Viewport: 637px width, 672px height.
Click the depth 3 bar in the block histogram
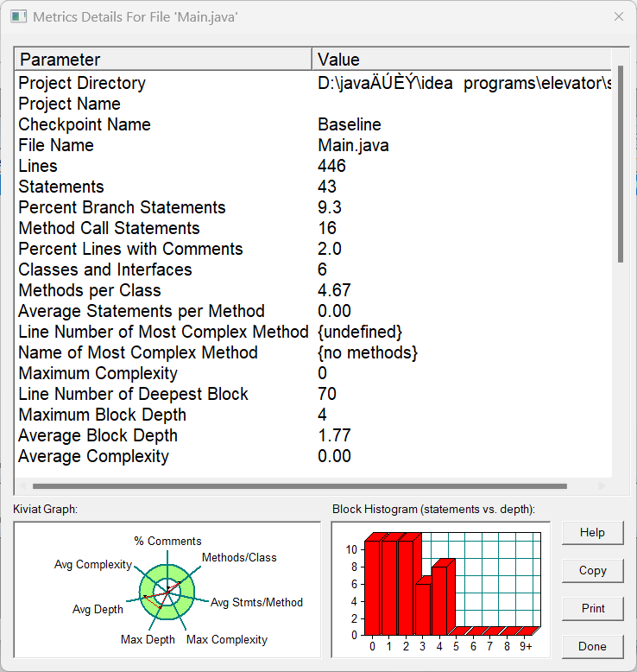(423, 609)
